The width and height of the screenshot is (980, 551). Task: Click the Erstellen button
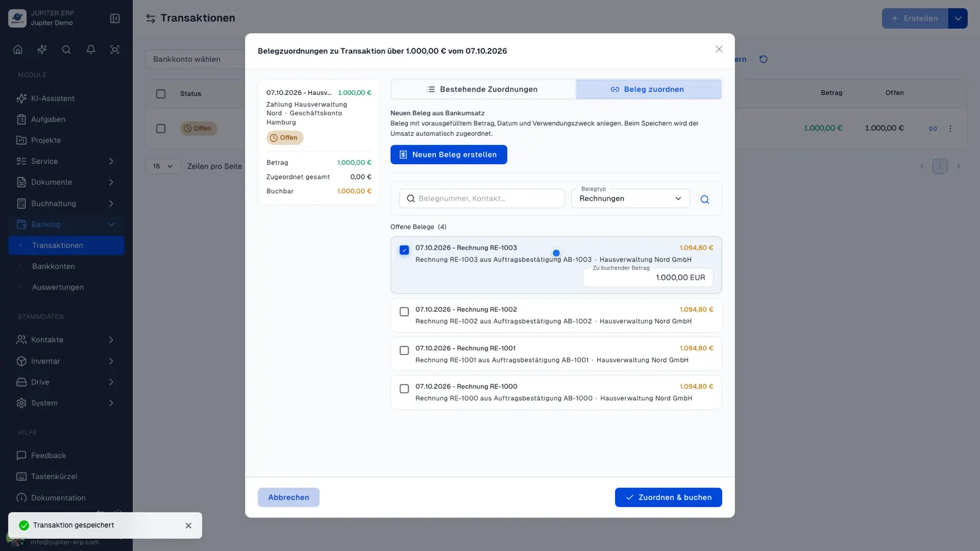tap(915, 18)
